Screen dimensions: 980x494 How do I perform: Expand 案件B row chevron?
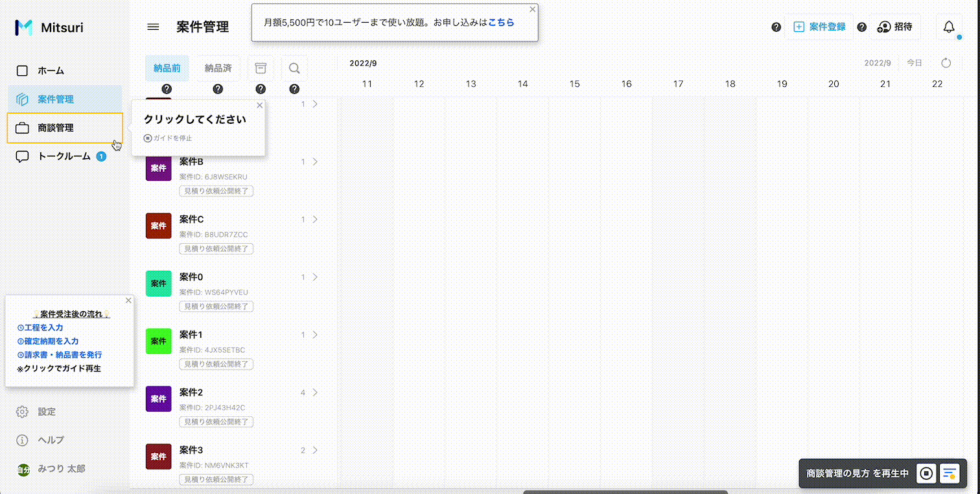tap(315, 161)
